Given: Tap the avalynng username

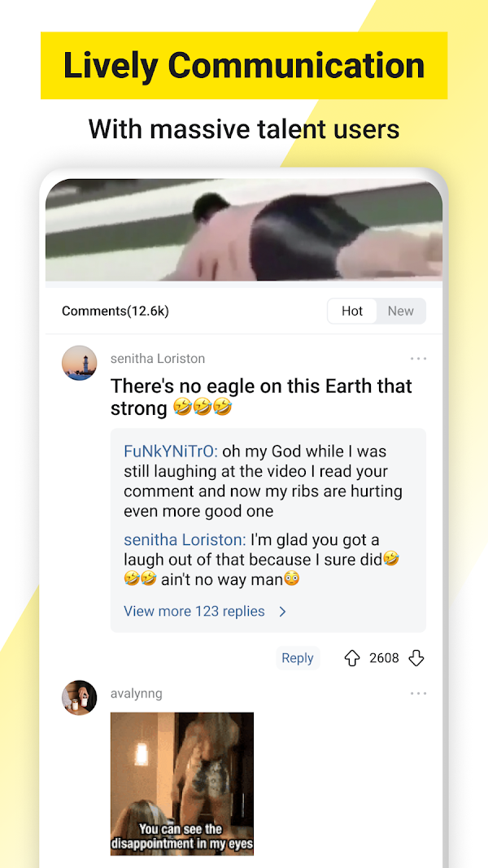Looking at the screenshot, I should click(x=136, y=694).
